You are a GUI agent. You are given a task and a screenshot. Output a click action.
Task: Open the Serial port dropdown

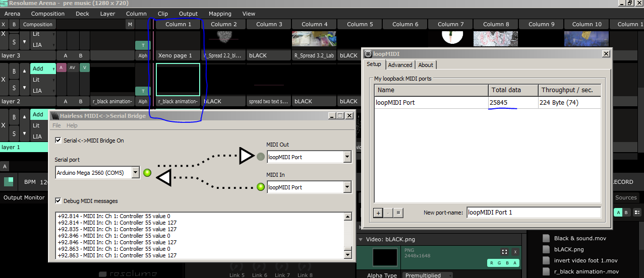135,173
